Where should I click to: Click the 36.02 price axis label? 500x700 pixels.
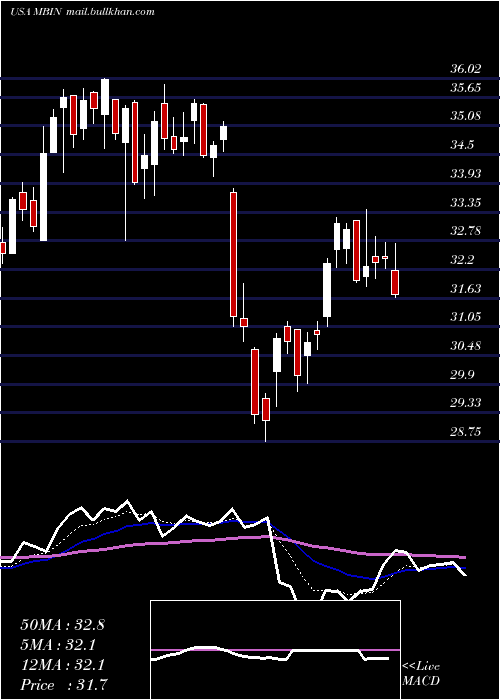click(x=466, y=69)
